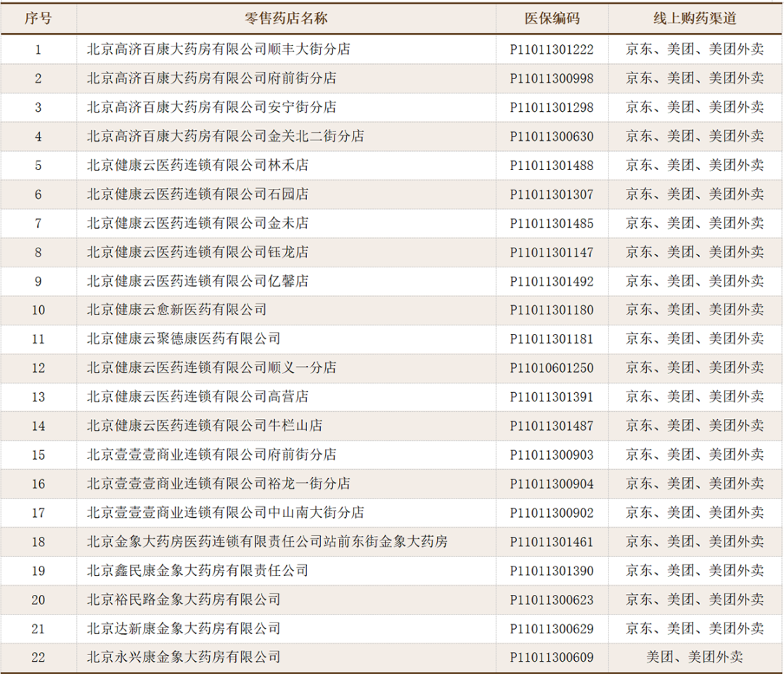Click 北京健康云聚德康医药有限公司 cell

(x=184, y=339)
